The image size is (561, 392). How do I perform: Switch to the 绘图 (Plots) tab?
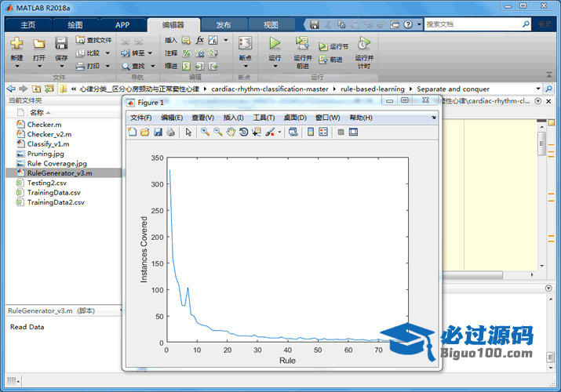[x=75, y=25]
